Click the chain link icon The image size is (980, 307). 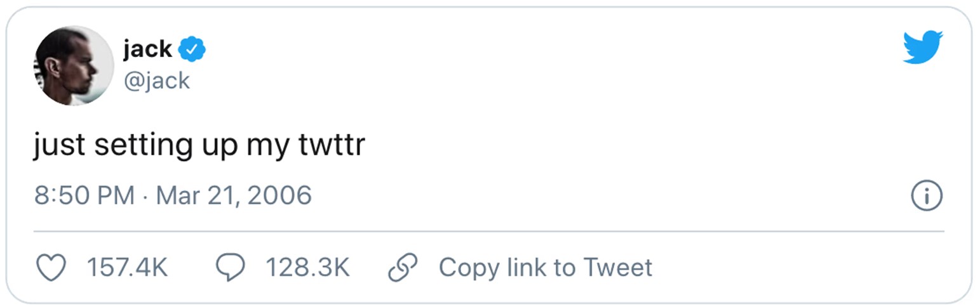(403, 268)
